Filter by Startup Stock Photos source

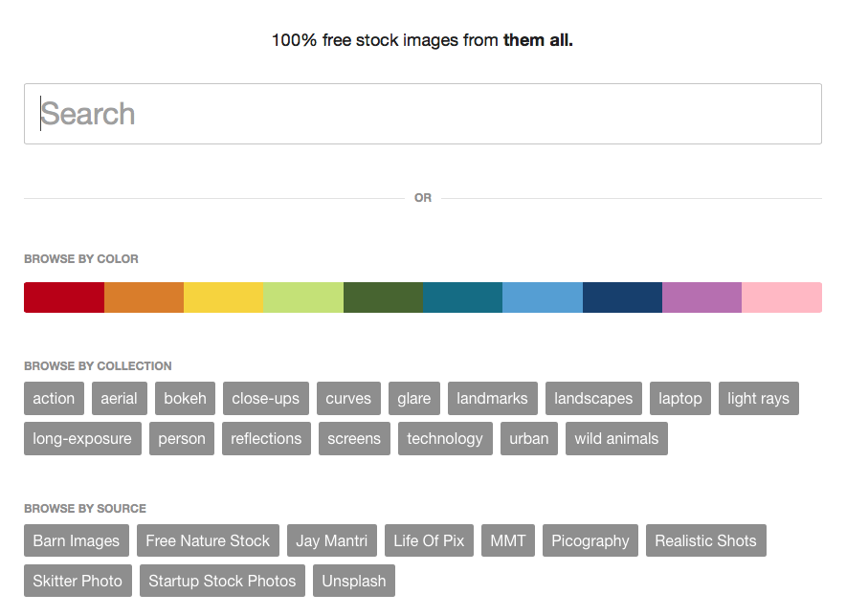pos(222,581)
